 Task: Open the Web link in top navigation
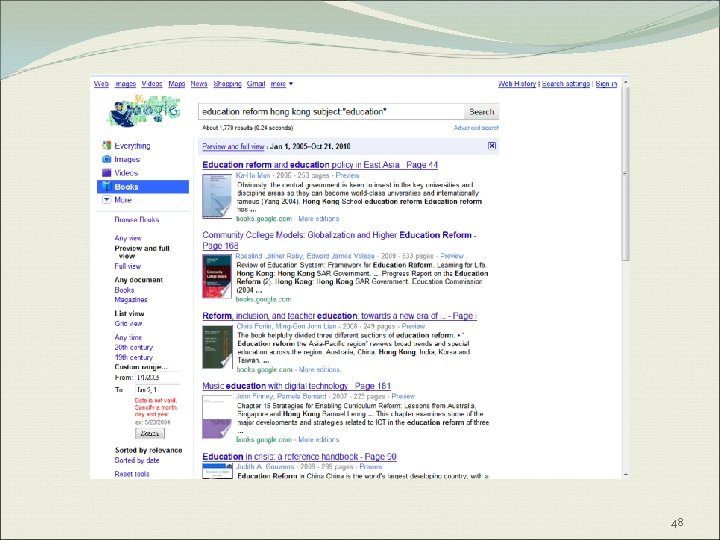coord(101,84)
